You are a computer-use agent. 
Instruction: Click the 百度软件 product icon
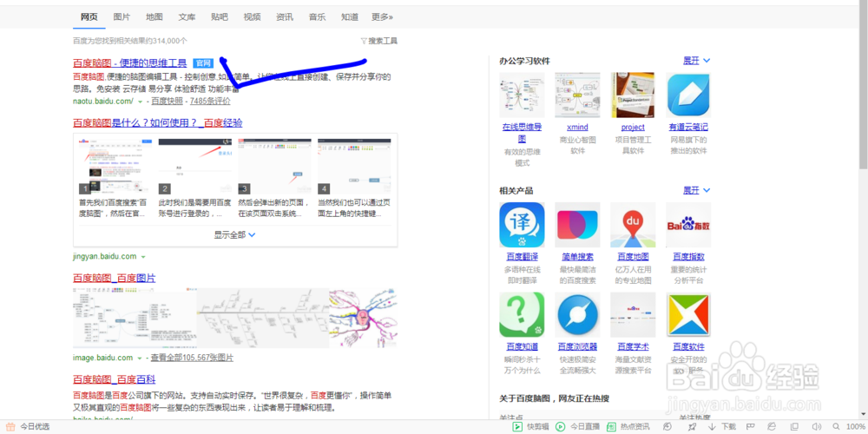click(688, 314)
